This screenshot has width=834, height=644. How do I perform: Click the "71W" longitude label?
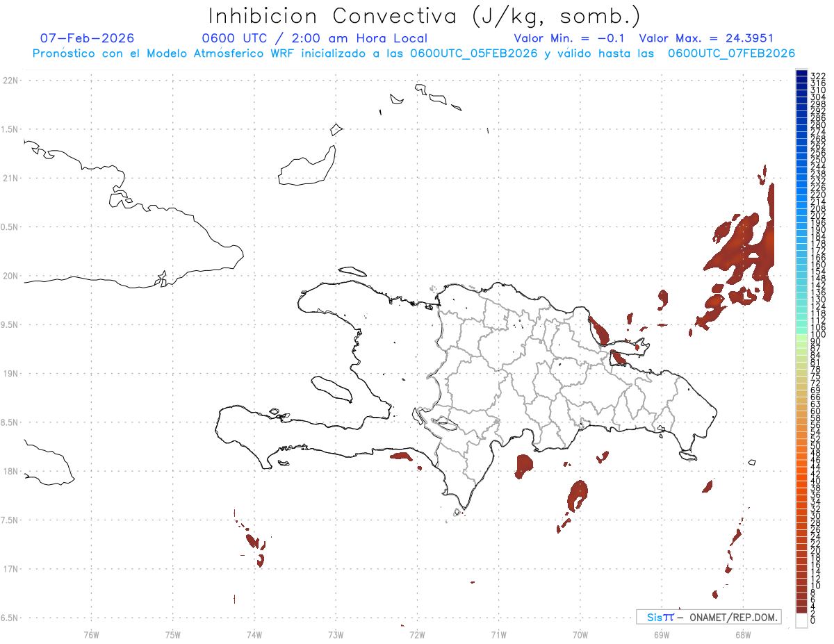(x=498, y=634)
